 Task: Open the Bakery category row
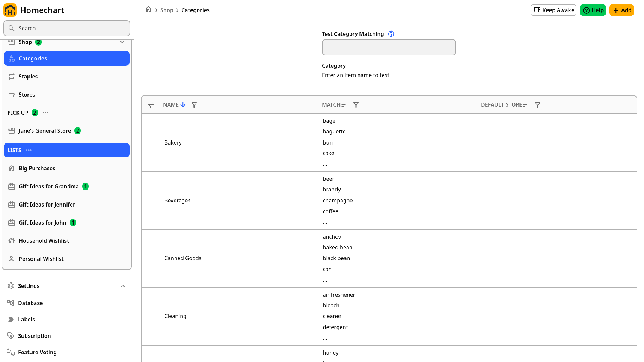[x=389, y=143]
